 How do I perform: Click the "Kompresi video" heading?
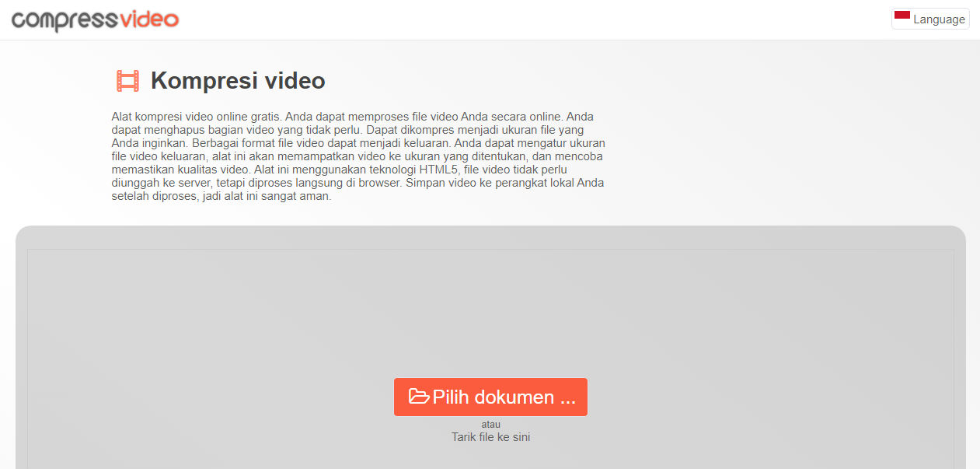[238, 81]
